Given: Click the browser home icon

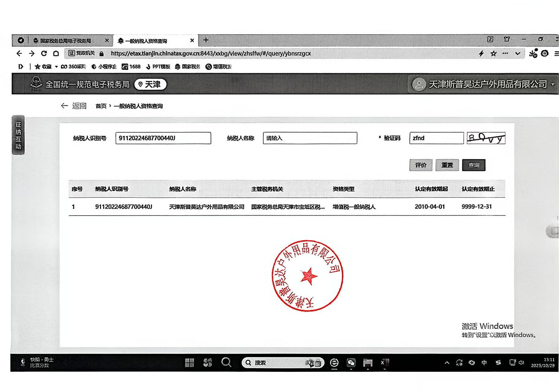Looking at the screenshot, I should (56, 54).
